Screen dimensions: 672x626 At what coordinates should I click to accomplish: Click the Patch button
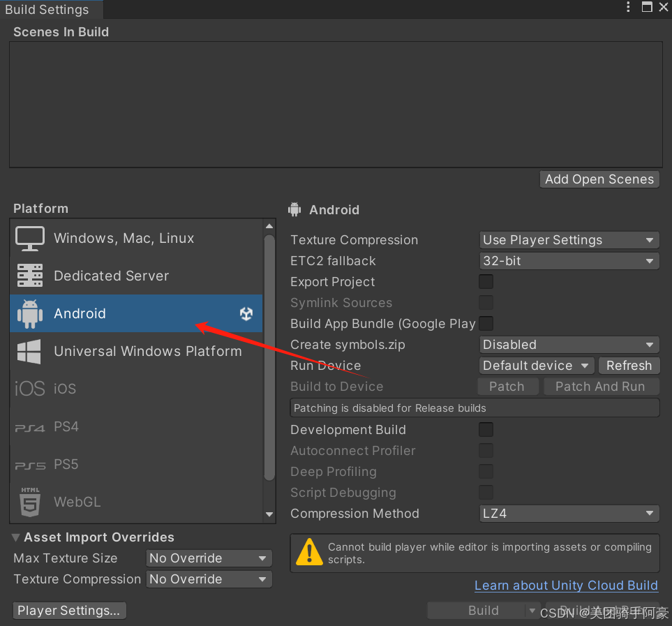pyautogui.click(x=508, y=387)
